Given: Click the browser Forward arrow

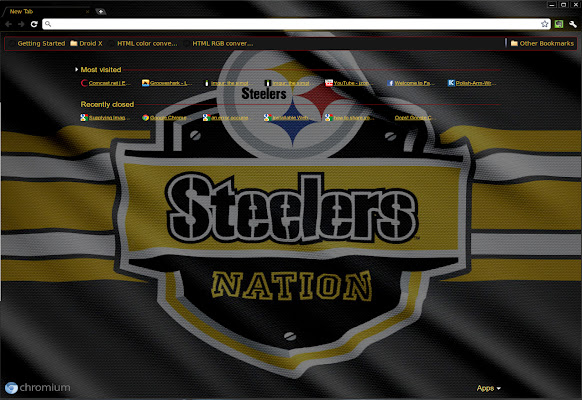Looking at the screenshot, I should [21, 24].
